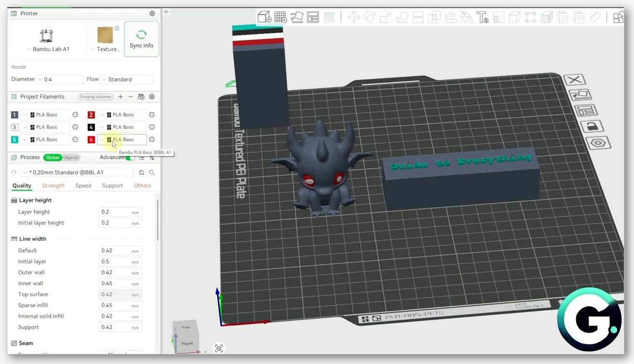Screen dimensions: 634x364
Task: Select the Mesh boolean tool
Action: pyautogui.click(x=434, y=18)
